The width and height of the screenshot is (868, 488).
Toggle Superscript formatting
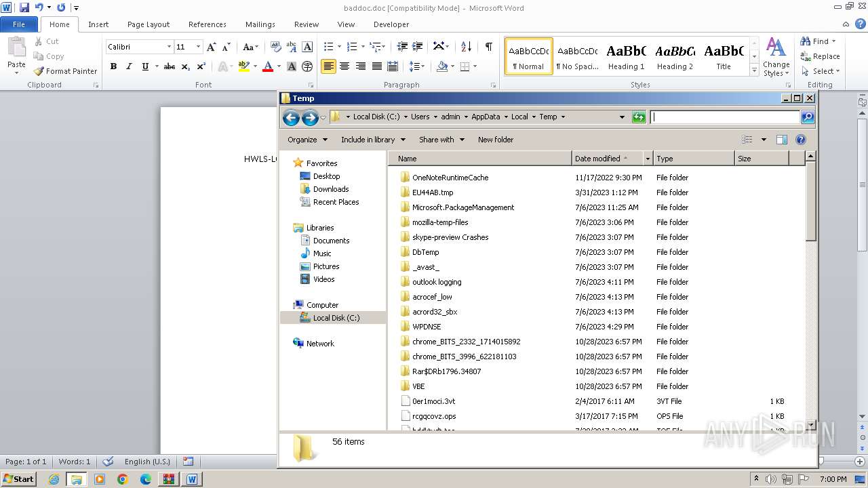(201, 66)
